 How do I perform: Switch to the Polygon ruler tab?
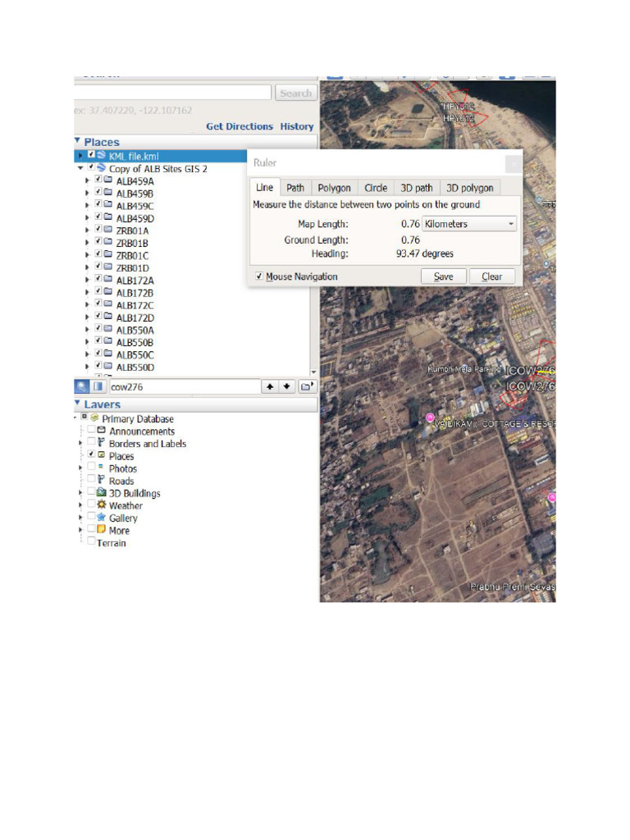(x=334, y=188)
